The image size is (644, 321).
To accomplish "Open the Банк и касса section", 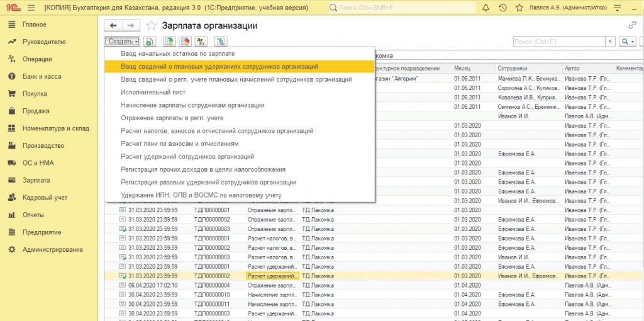I will pyautogui.click(x=42, y=76).
